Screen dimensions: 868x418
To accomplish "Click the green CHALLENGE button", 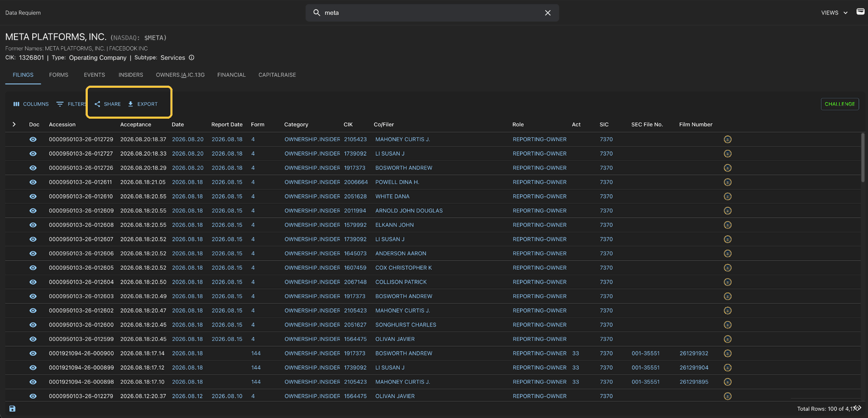I will [x=840, y=104].
